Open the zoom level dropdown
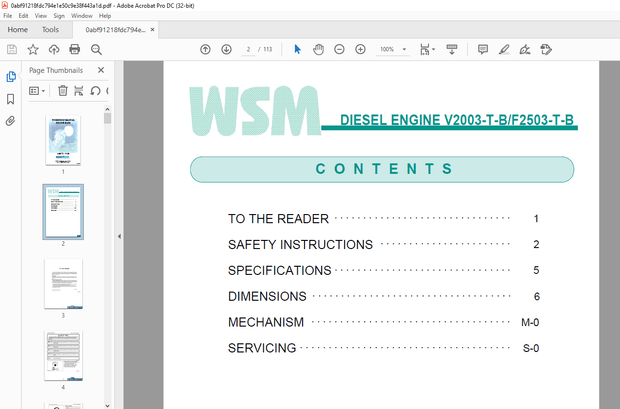620x409 pixels. click(x=404, y=49)
